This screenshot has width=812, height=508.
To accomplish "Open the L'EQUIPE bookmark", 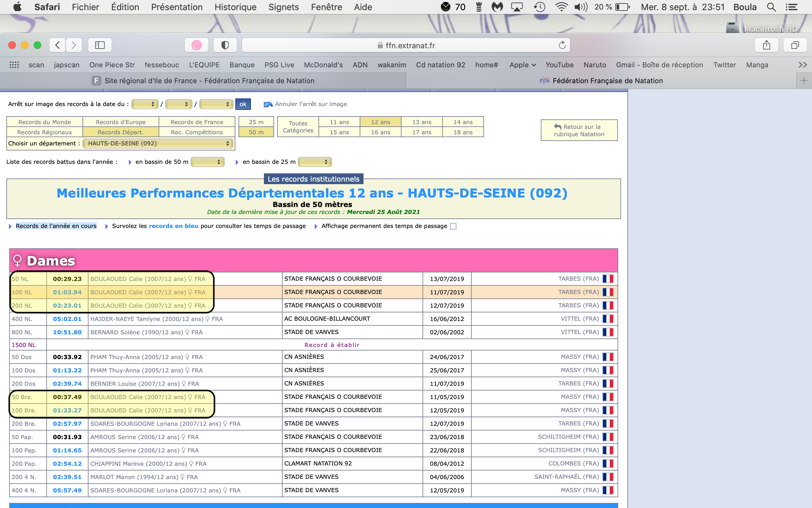I will coord(204,65).
